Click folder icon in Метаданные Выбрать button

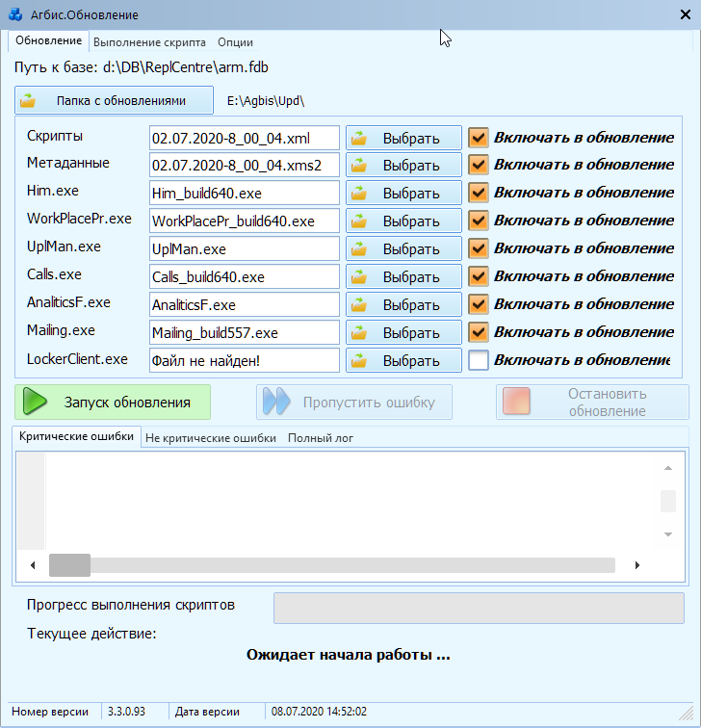pos(359,166)
